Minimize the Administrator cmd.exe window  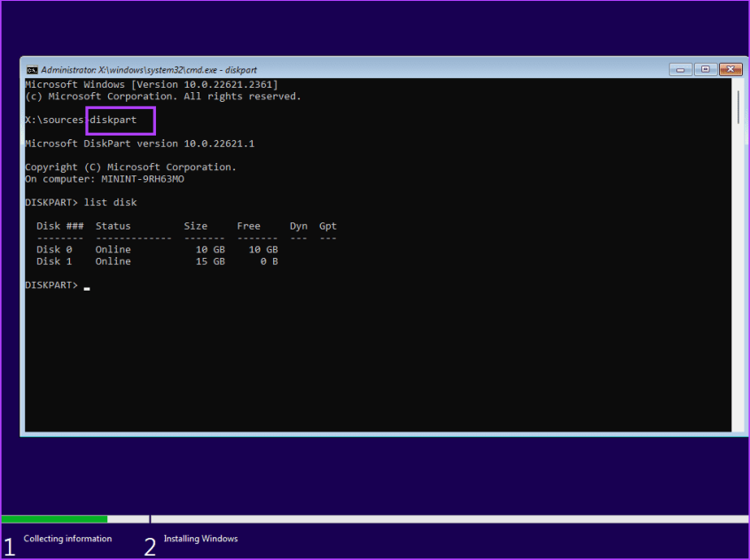pyautogui.click(x=680, y=70)
